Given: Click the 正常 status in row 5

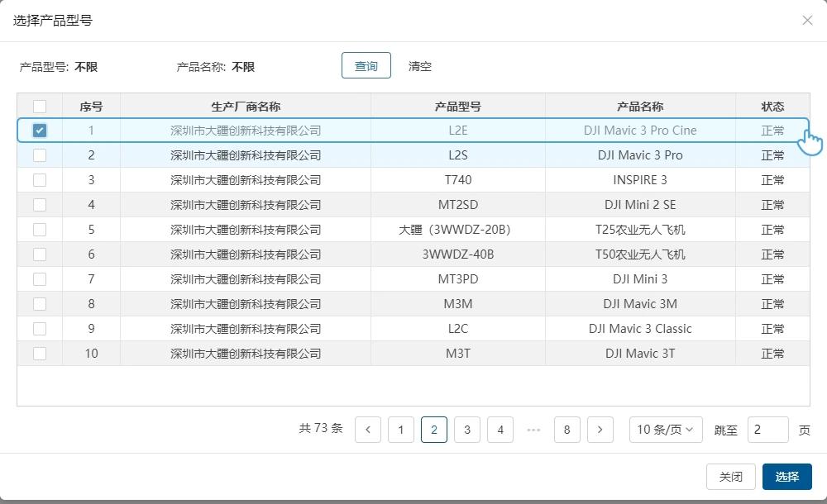Looking at the screenshot, I should coord(772,230).
